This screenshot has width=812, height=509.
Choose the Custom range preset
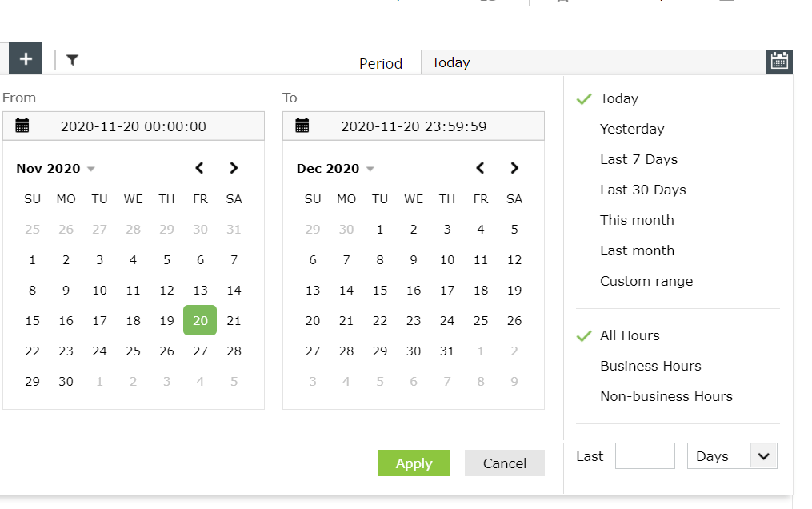[646, 281]
